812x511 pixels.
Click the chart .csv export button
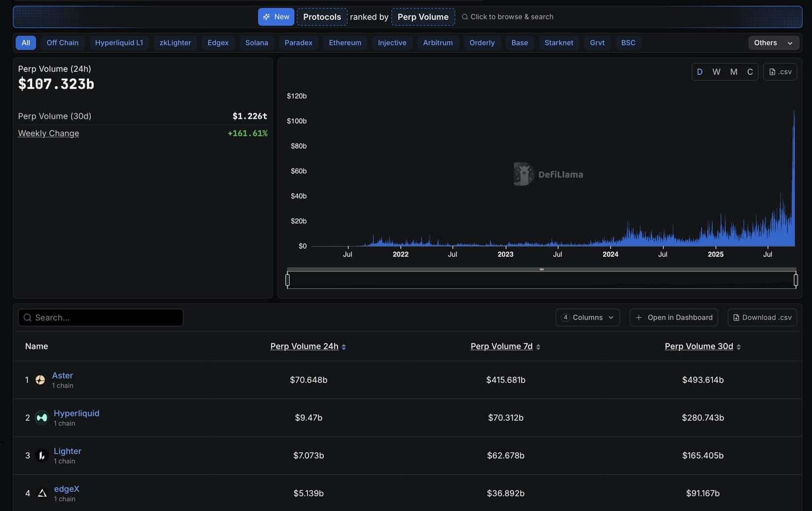(780, 72)
